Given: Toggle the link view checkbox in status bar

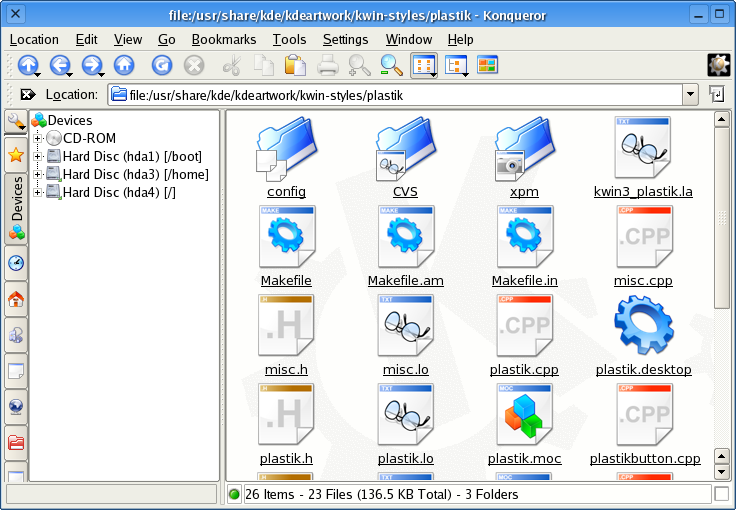Looking at the screenshot, I should coord(721,494).
